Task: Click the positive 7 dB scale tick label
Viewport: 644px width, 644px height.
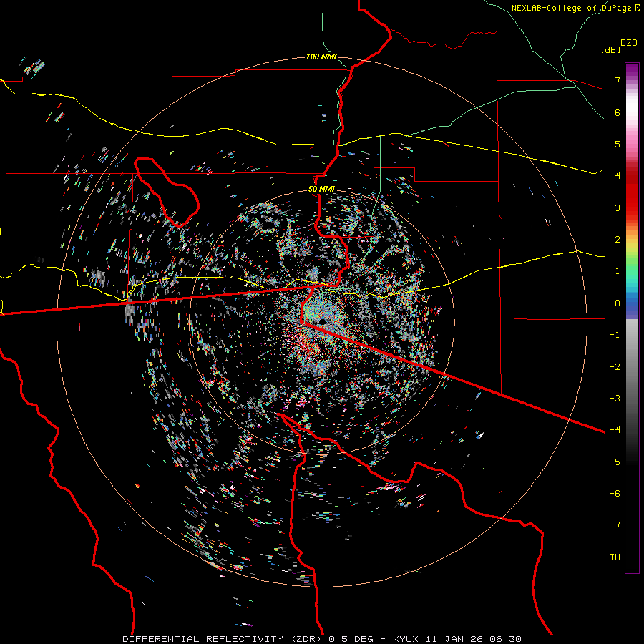Action: [x=618, y=80]
